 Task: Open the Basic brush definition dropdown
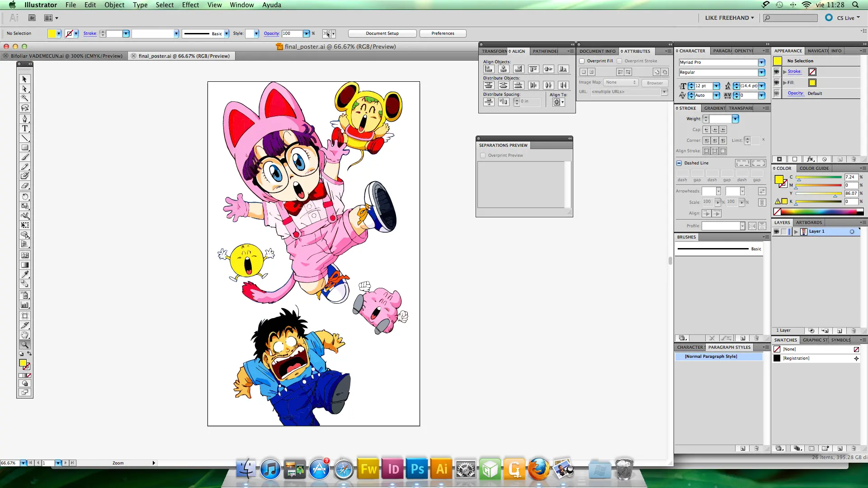226,33
